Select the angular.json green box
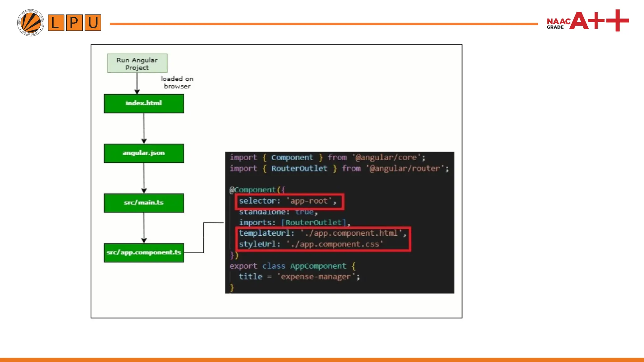This screenshot has width=644, height=362. click(144, 153)
